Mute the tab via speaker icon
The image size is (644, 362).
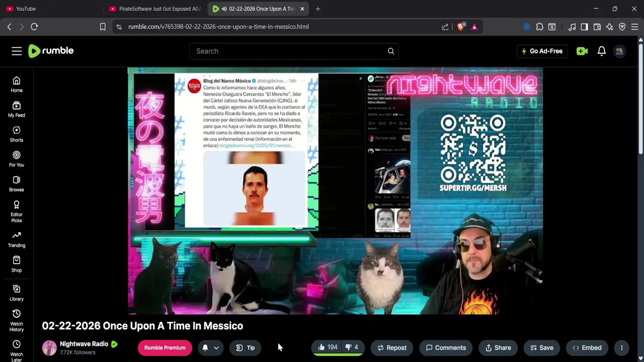tap(223, 9)
